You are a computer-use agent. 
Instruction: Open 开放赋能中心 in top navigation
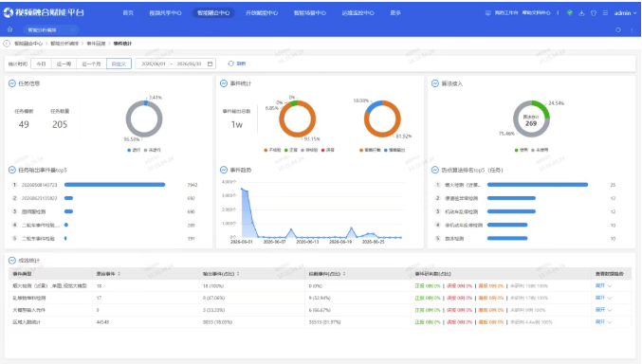262,13
